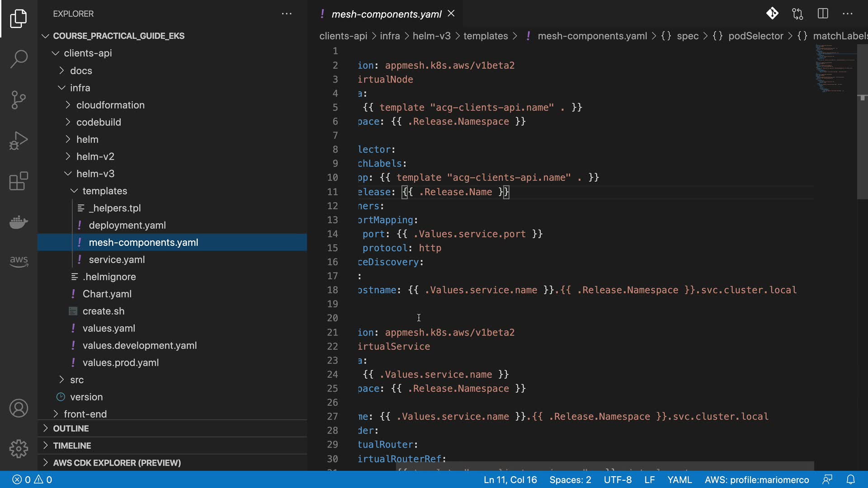Open the Extensions view
Screen dimensions: 868x488
[x=19, y=181]
